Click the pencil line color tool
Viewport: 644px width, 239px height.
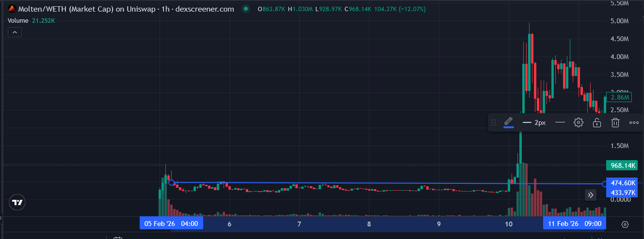tap(508, 123)
